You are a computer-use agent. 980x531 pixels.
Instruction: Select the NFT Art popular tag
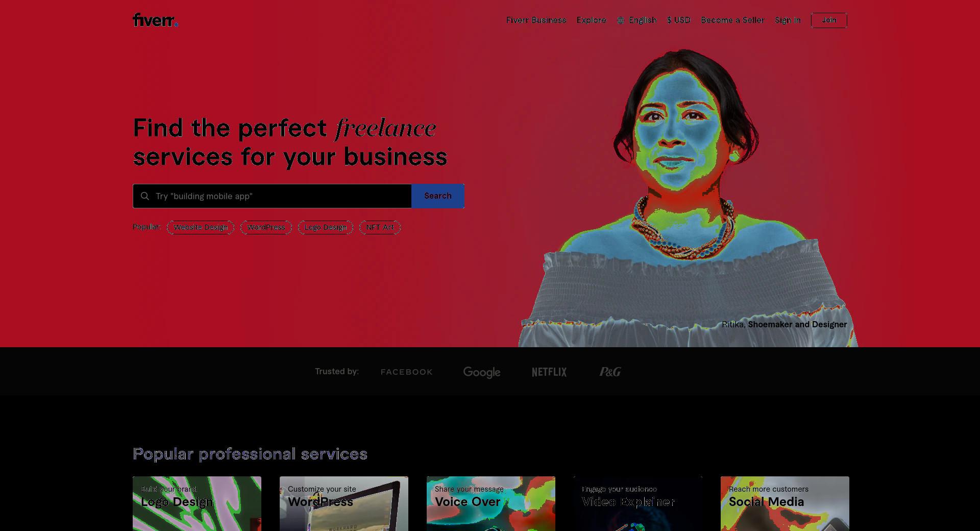380,228
